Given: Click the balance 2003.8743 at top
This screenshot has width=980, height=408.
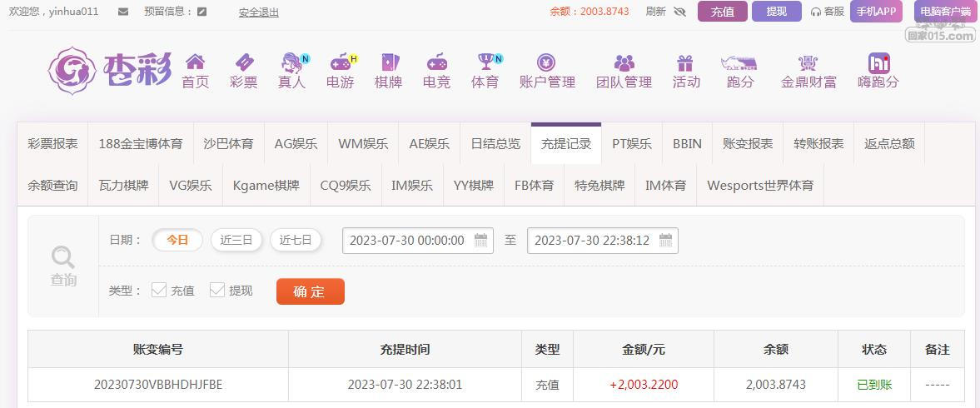Looking at the screenshot, I should point(604,12).
